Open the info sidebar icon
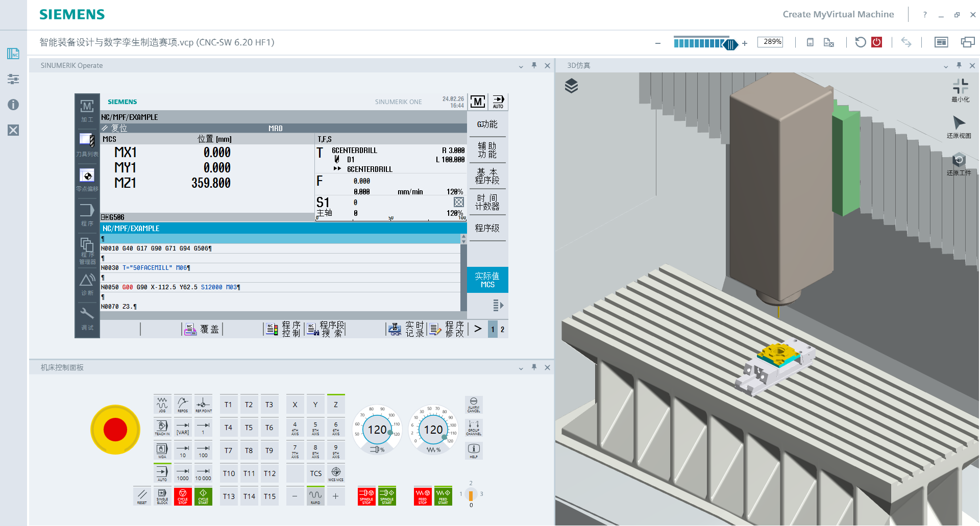Screen dimensions: 980x526 click(13, 105)
